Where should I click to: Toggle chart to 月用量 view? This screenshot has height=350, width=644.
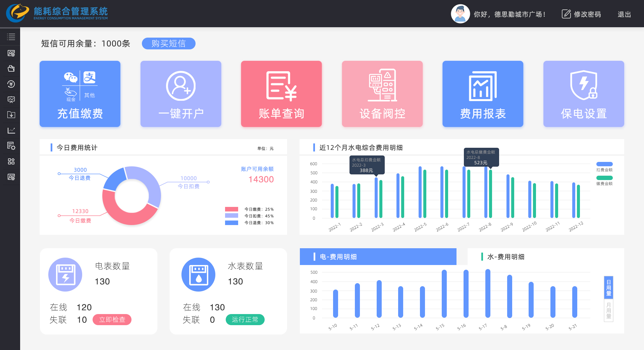click(x=608, y=311)
